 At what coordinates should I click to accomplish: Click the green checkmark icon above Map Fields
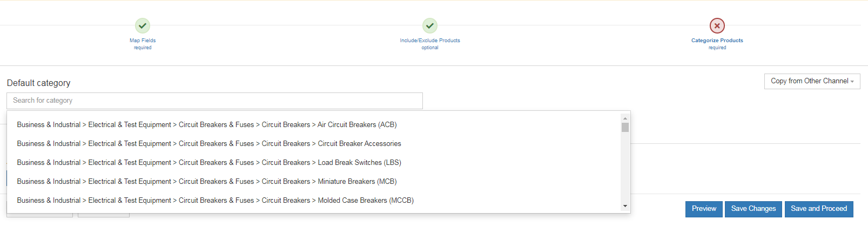(x=143, y=25)
